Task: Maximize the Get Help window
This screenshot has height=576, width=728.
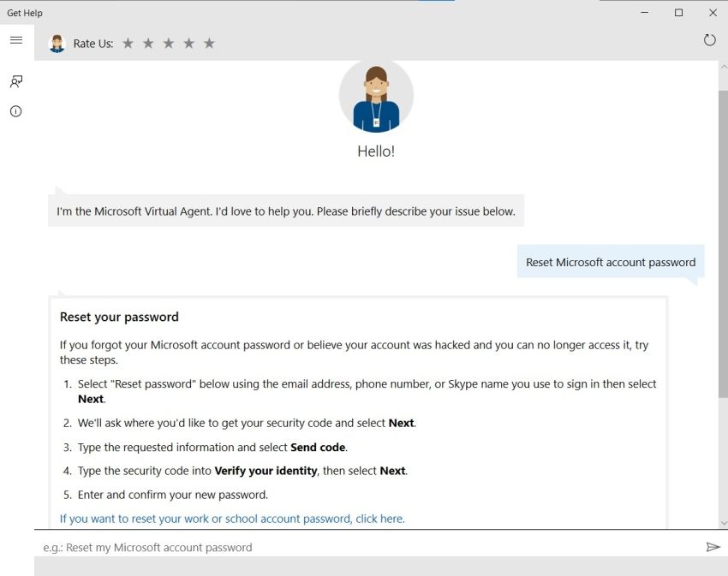Action: 679,13
